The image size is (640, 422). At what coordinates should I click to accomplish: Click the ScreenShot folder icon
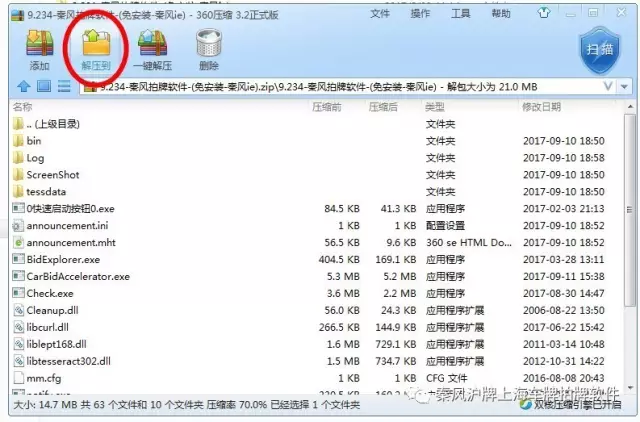[18, 175]
